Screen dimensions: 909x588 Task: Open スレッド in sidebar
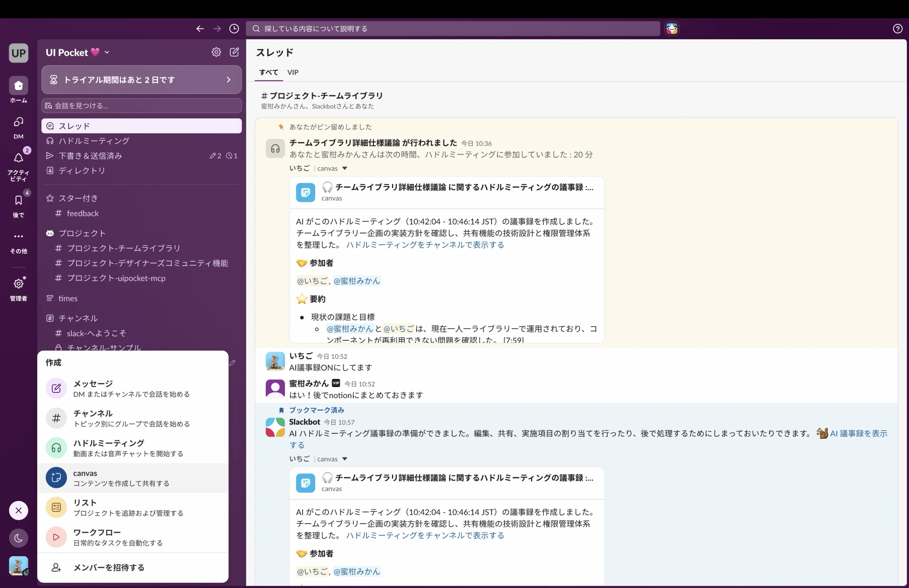click(142, 126)
